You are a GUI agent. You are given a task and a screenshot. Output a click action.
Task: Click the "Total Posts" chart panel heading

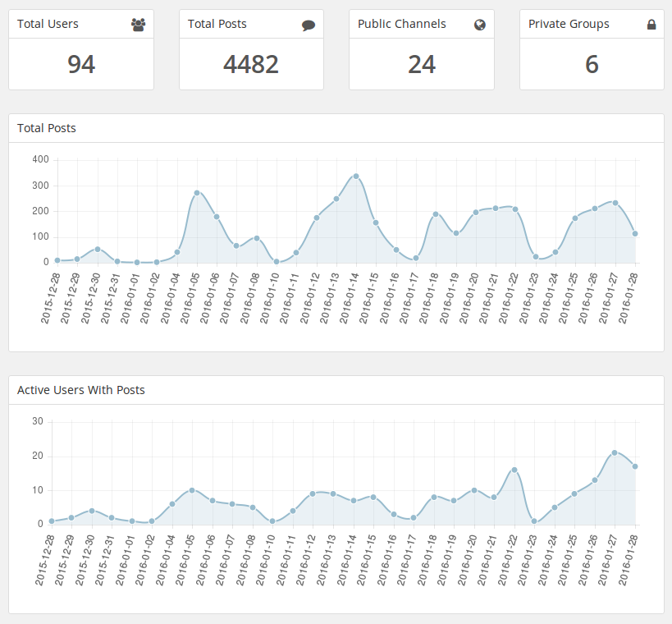(46, 128)
